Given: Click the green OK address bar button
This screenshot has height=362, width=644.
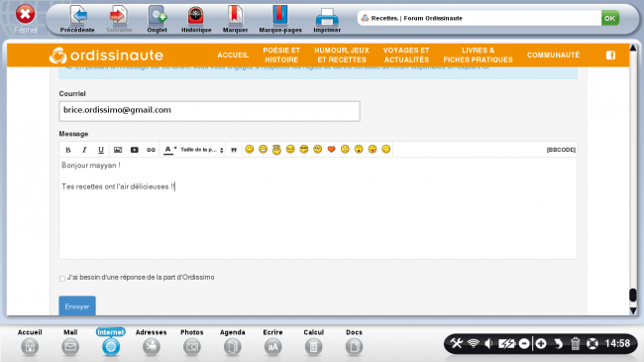Looking at the screenshot, I should pyautogui.click(x=610, y=18).
